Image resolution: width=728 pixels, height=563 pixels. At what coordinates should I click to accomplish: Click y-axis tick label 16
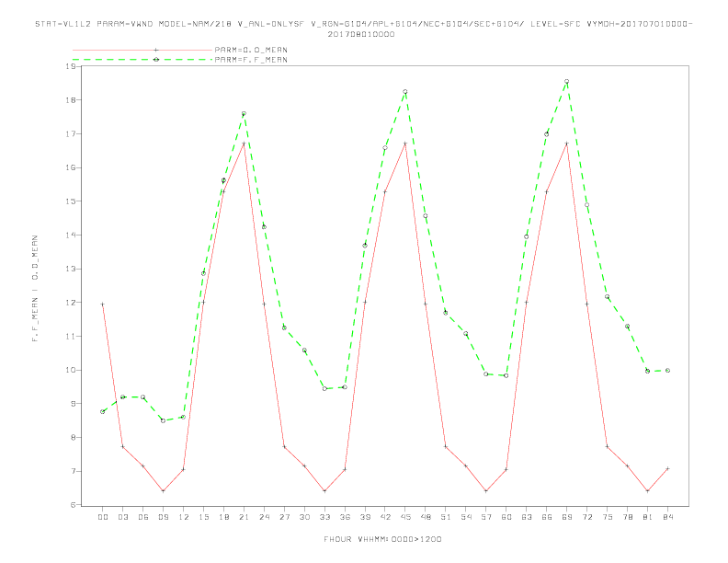tap(71, 167)
